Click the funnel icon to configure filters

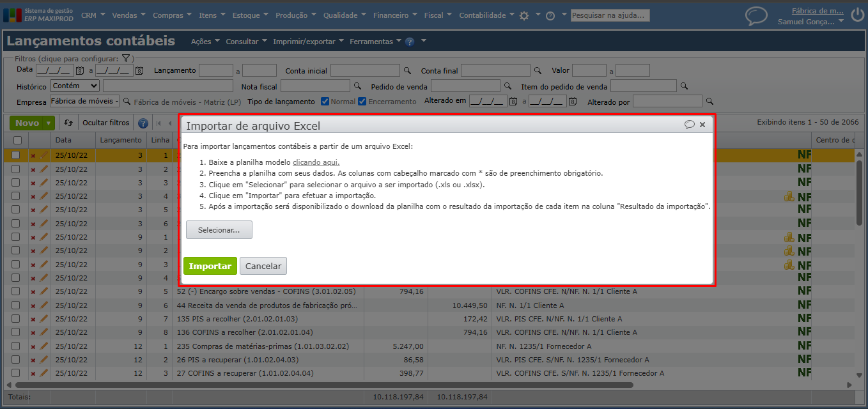pos(127,58)
